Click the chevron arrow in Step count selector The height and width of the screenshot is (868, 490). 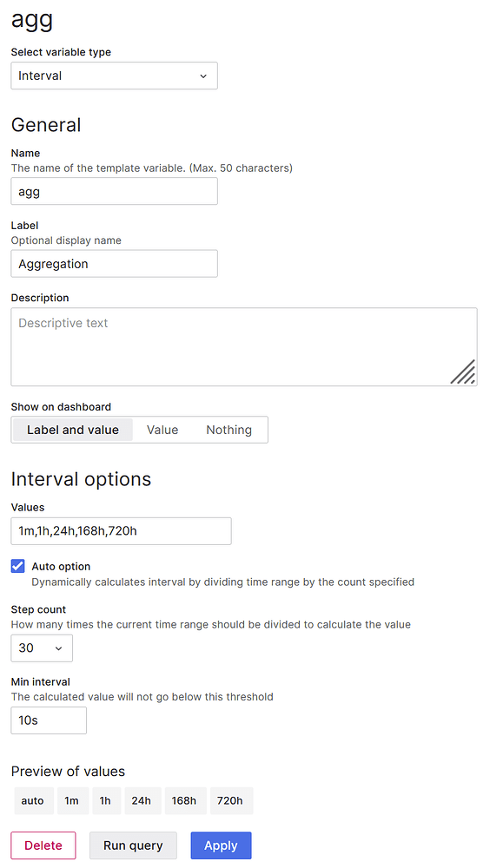click(x=59, y=648)
